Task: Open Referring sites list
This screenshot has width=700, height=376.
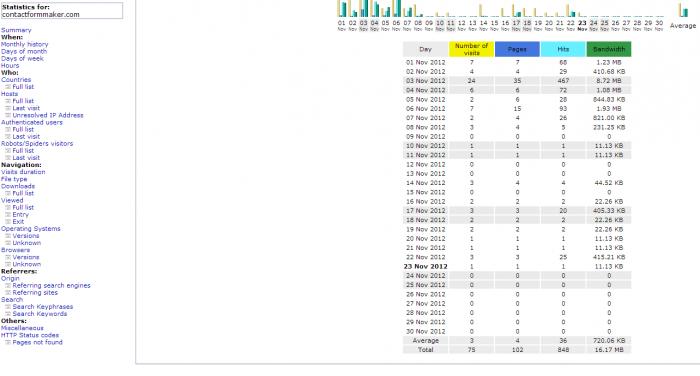Action: pos(35,292)
